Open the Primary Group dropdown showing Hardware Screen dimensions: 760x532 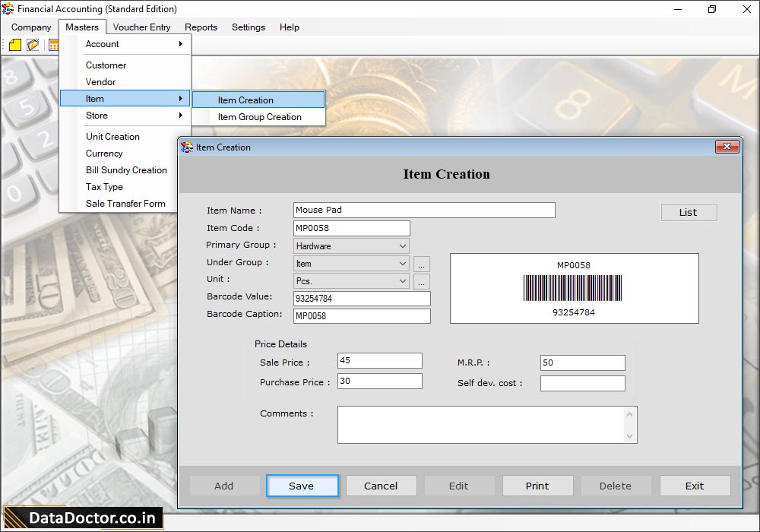[402, 245]
